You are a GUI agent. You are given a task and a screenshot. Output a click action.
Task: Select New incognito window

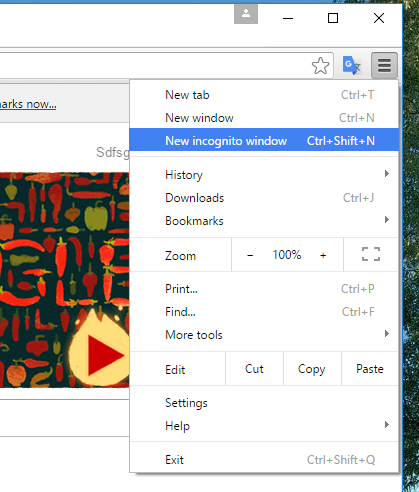point(264,141)
